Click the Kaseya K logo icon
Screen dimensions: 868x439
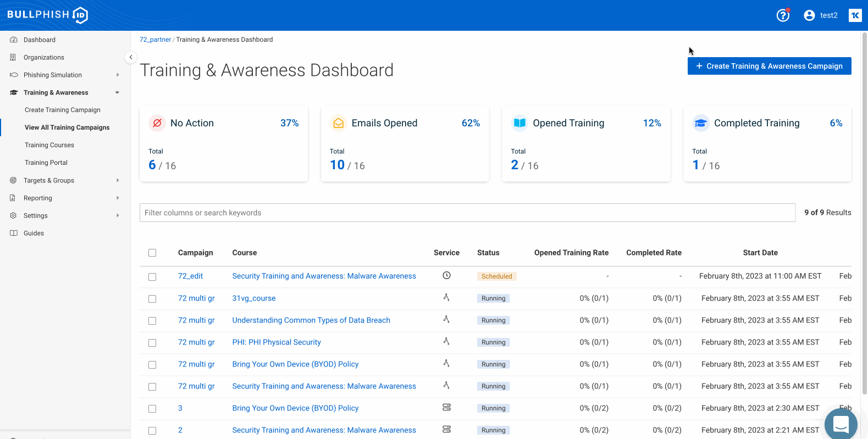point(855,15)
